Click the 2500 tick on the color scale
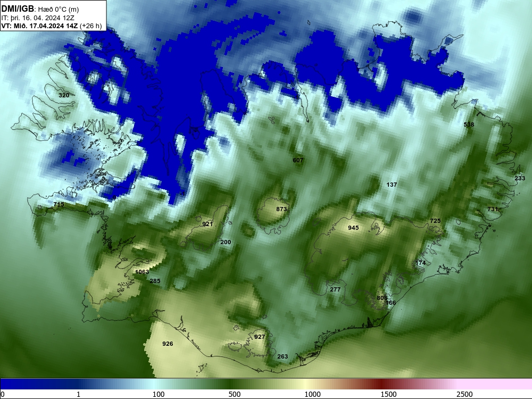 [464, 394]
